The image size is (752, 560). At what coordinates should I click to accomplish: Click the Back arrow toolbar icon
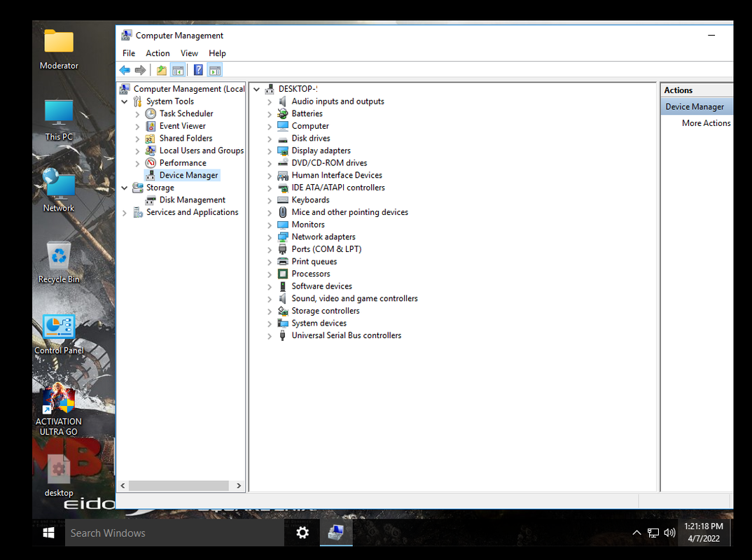coord(125,71)
